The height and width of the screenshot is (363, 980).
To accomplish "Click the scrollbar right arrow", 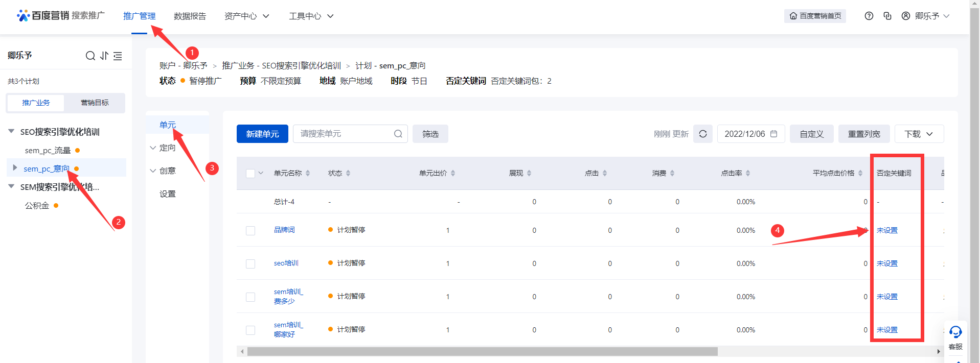I will click(x=939, y=352).
